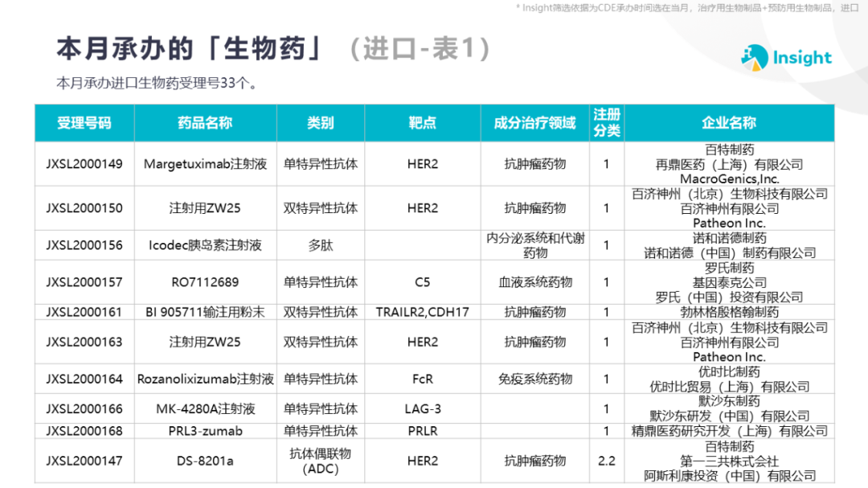Click the C5 target cell
This screenshot has width=868, height=488.
[423, 282]
